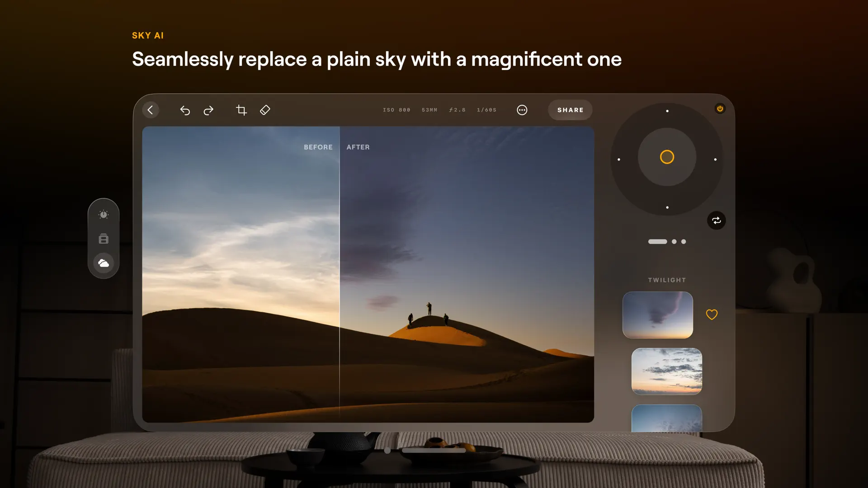Toggle the power switch in the top right
This screenshot has width=868, height=488.
tap(720, 108)
